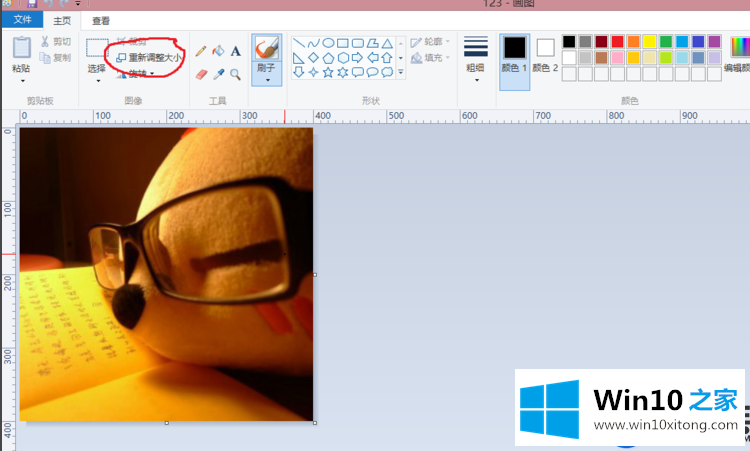This screenshot has width=750, height=451.
Task: Click the Cut (剪切) button
Action: click(56, 42)
